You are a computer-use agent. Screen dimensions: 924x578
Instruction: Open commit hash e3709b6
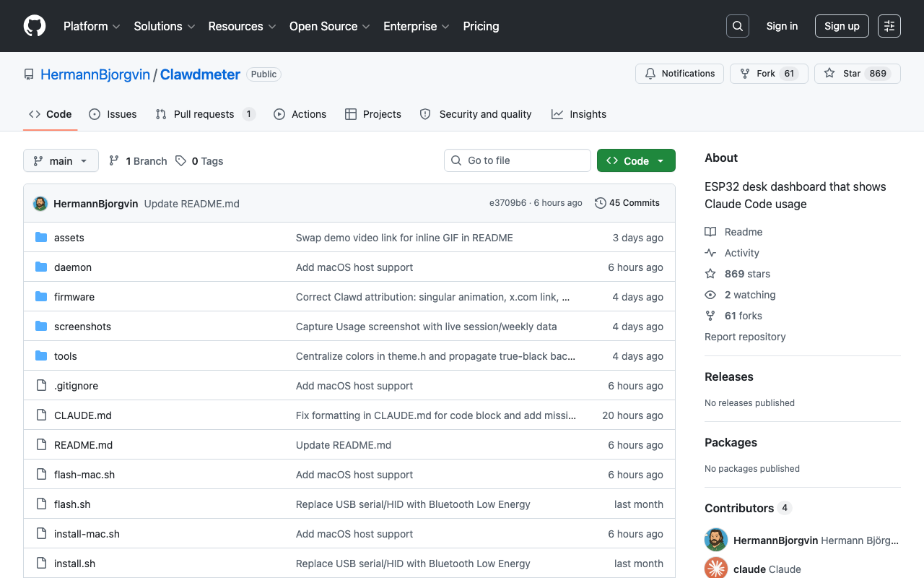[x=508, y=203]
